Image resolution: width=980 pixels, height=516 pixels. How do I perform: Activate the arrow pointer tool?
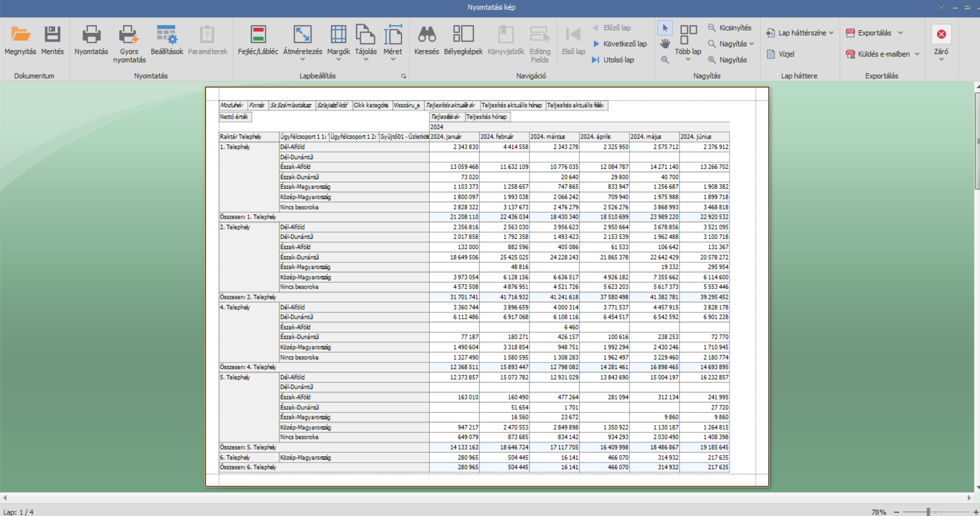665,28
